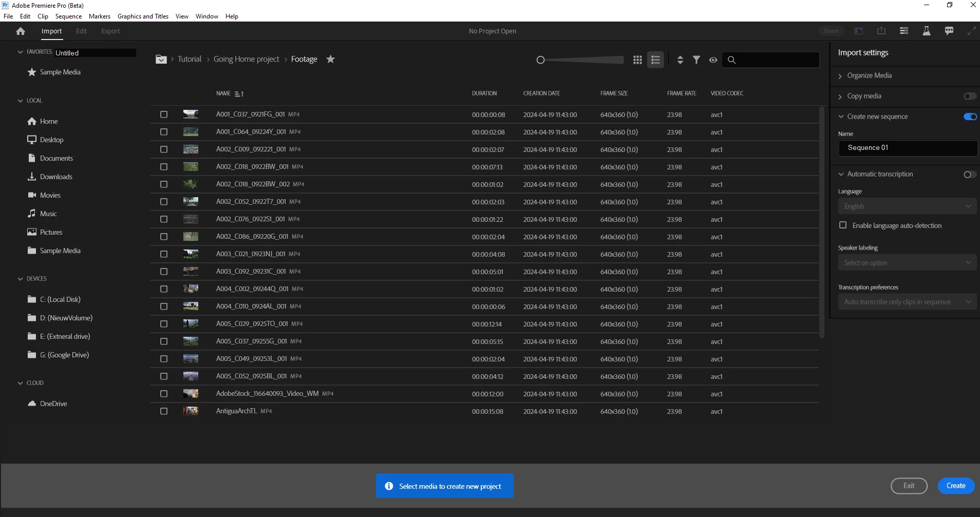Switch to the Edit tab
This screenshot has height=517, width=980.
point(81,31)
